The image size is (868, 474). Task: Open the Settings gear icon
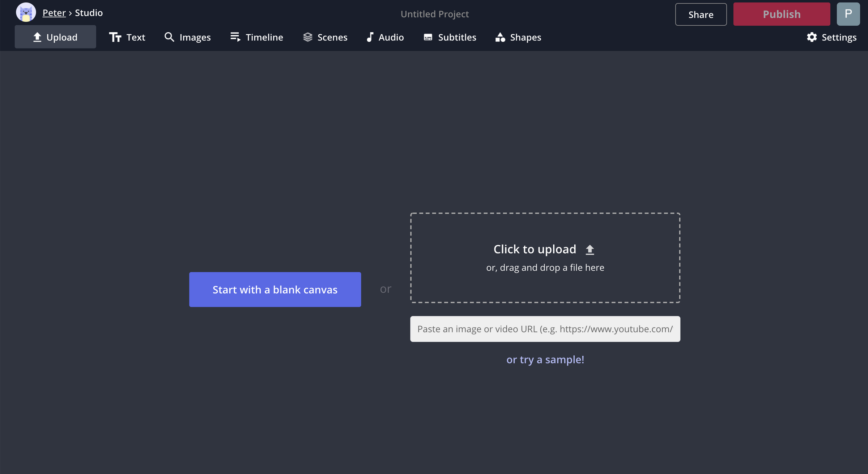812,37
